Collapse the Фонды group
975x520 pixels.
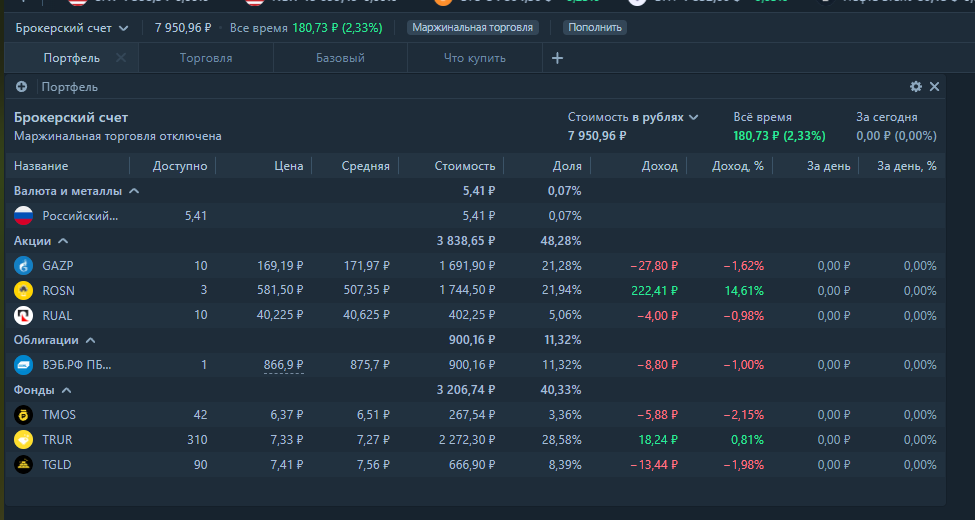pyautogui.click(x=67, y=390)
